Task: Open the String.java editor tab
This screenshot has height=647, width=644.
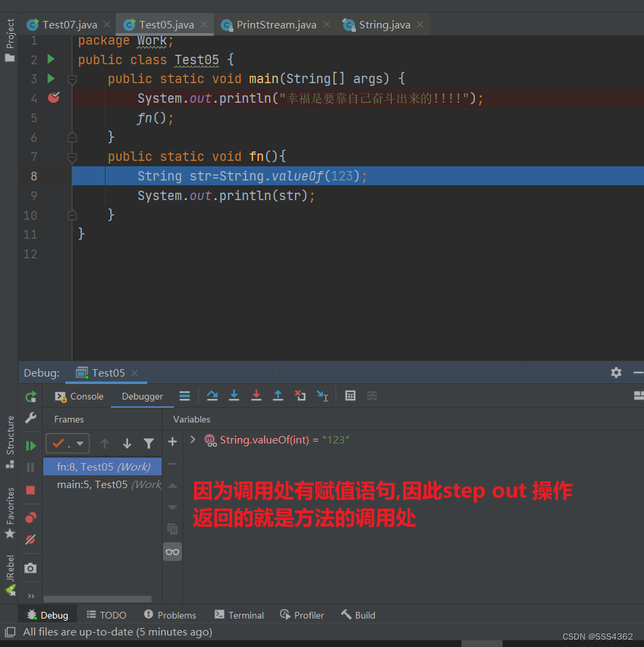Action: (383, 24)
